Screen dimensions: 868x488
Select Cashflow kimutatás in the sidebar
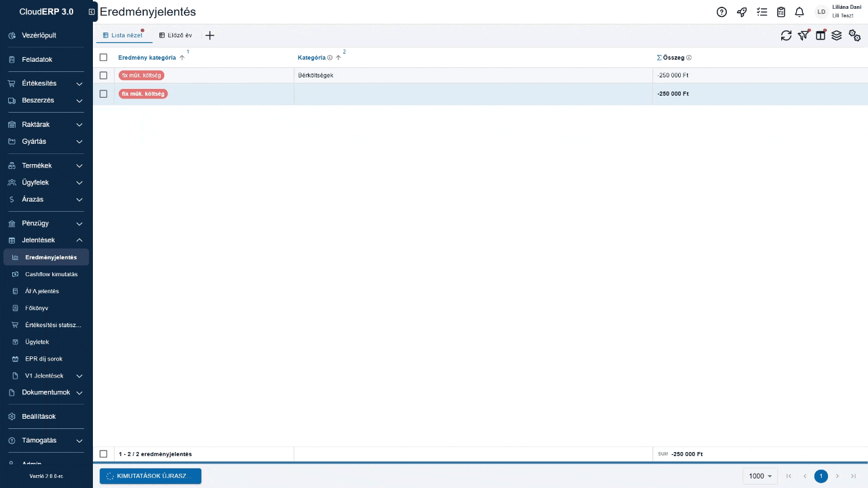click(52, 274)
